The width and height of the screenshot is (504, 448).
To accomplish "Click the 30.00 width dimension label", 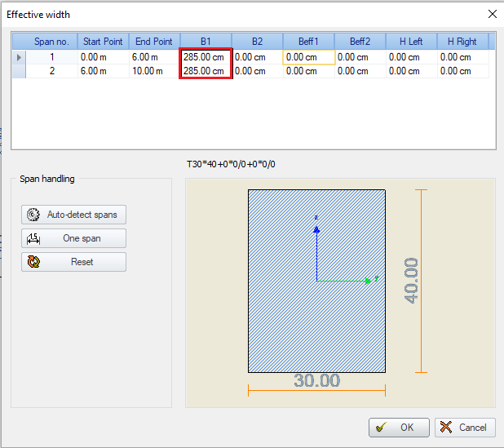I will coord(317,381).
